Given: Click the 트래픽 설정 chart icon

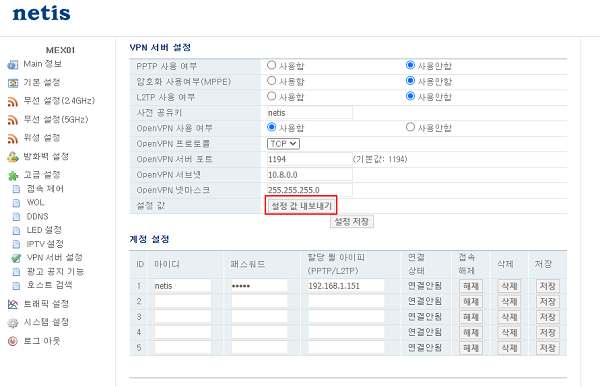Looking at the screenshot, I should tap(13, 304).
